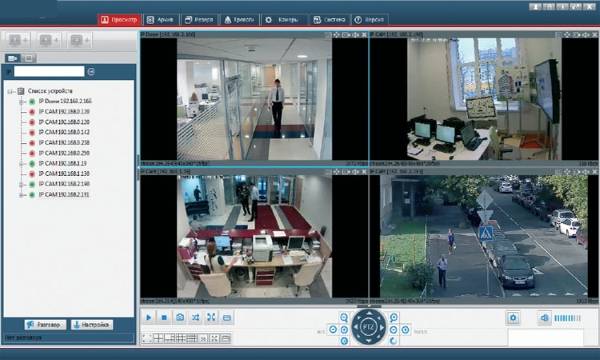The image size is (600, 360).
Task: Mute audio with the speaker icon
Action: click(545, 318)
